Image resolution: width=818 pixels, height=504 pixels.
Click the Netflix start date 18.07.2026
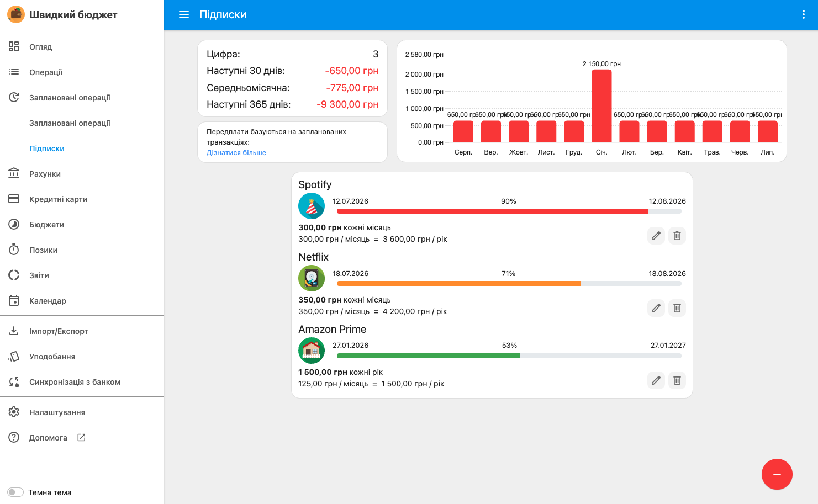click(x=350, y=273)
